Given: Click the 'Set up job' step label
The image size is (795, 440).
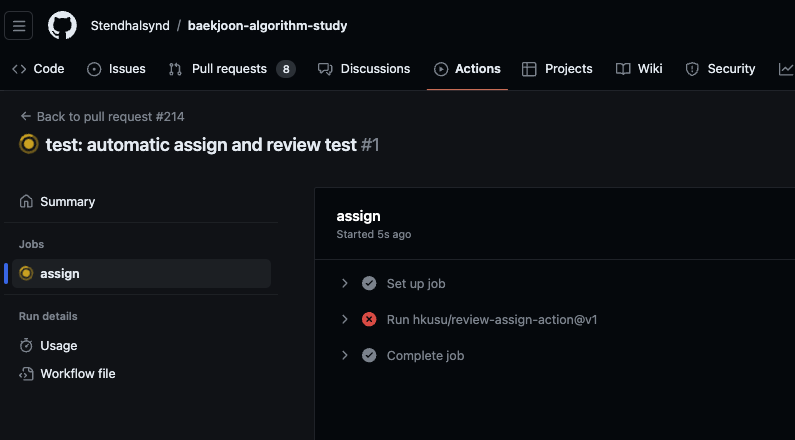Looking at the screenshot, I should pyautogui.click(x=416, y=283).
